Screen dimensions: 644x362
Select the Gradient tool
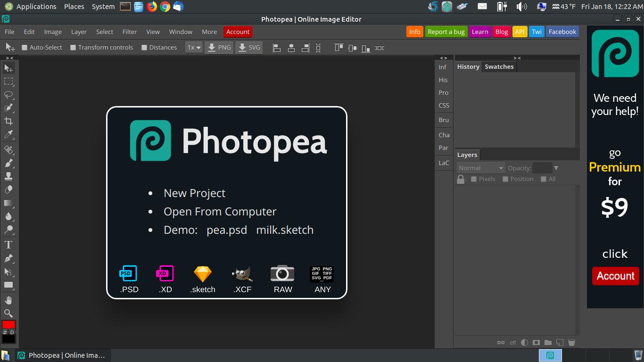8,203
